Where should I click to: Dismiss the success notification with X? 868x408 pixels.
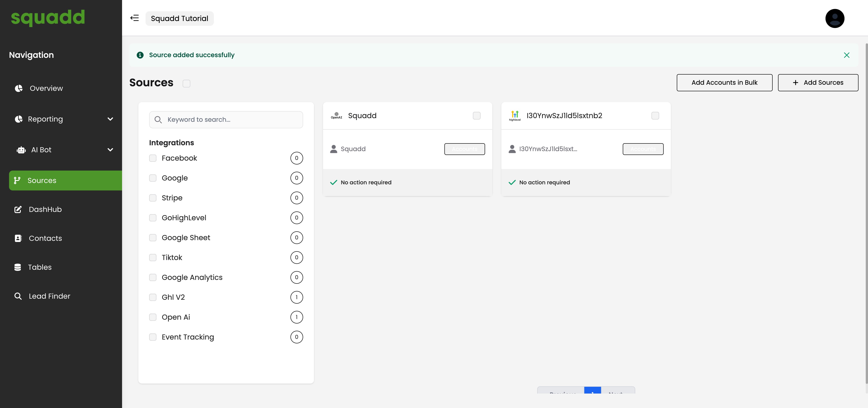(847, 55)
